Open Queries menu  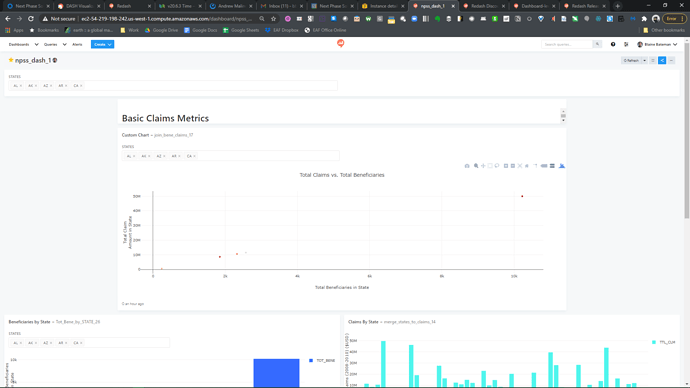coord(55,44)
